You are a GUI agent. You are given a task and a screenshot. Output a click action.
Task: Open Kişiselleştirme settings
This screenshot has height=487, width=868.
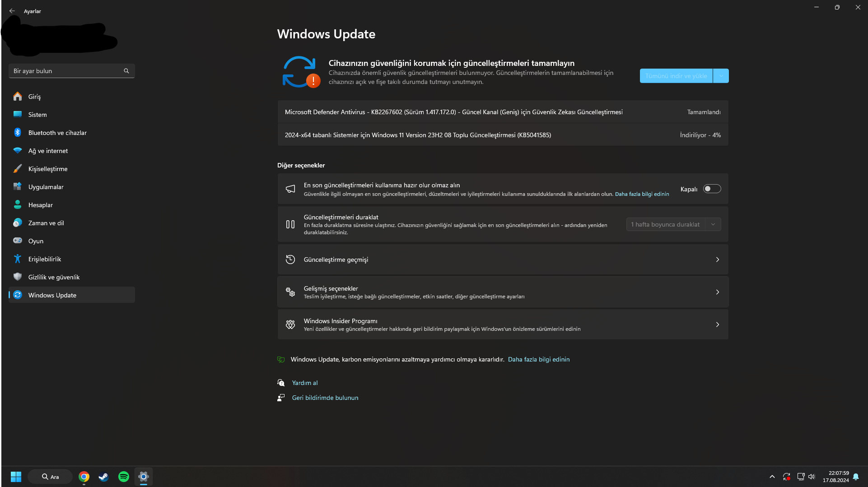point(72,168)
